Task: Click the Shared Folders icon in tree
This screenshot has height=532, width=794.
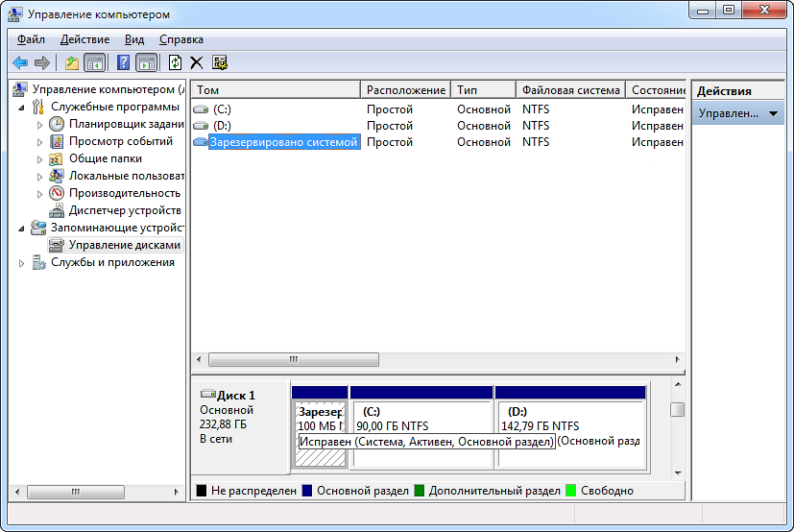Action: click(x=57, y=158)
